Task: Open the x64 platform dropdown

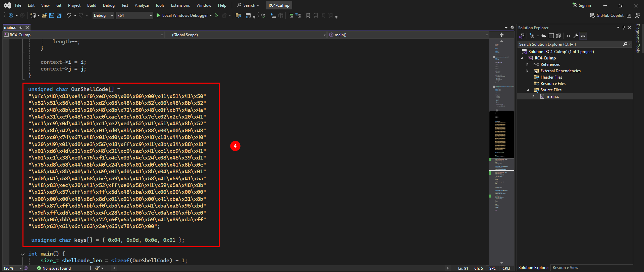Action: coord(135,15)
